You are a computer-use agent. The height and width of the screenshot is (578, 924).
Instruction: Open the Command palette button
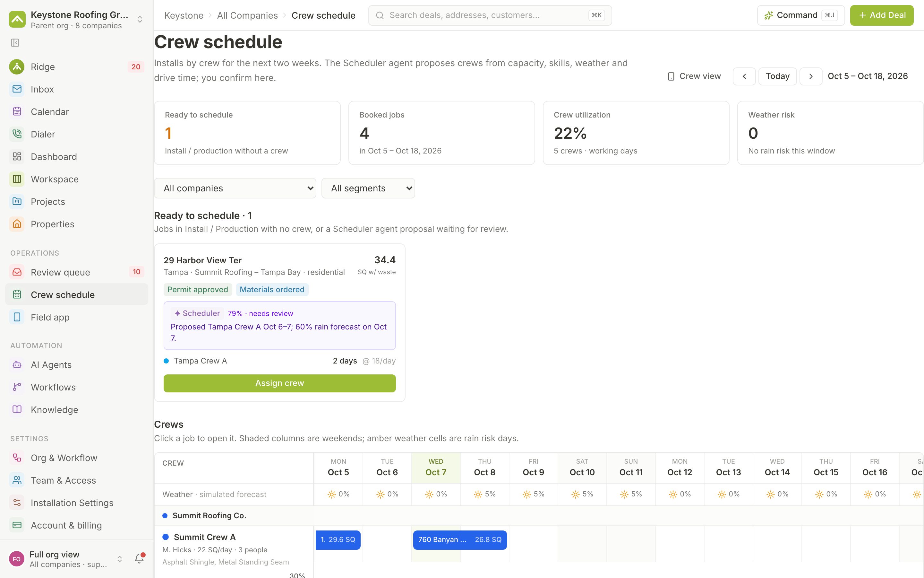pos(801,15)
